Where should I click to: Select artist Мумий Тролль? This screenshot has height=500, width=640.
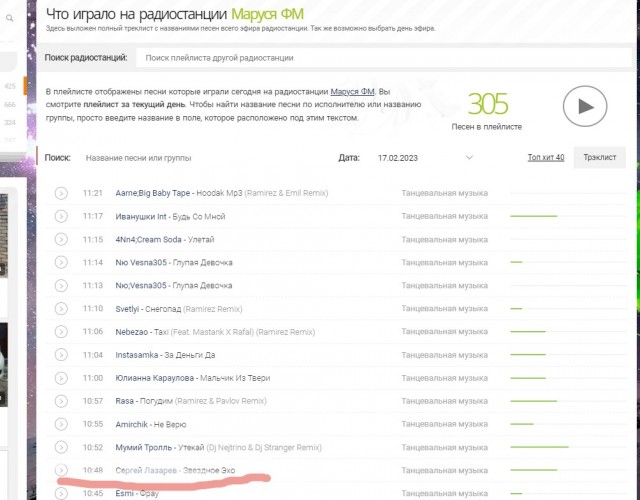point(144,448)
